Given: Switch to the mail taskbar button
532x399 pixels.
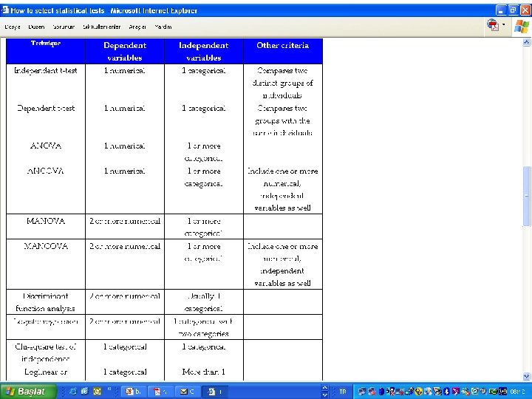Looking at the screenshot, I should pos(187,392).
